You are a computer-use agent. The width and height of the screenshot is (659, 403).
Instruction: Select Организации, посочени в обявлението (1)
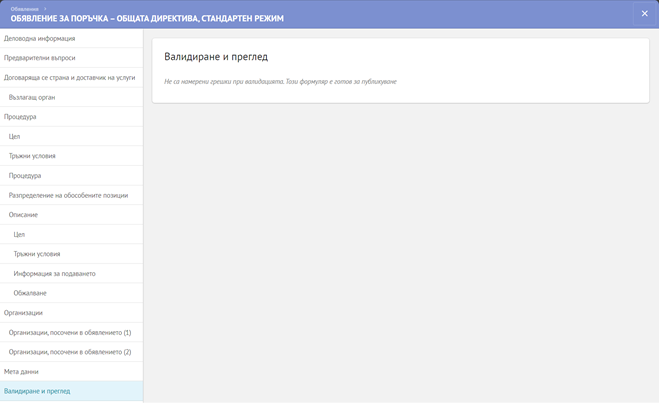[70, 332]
